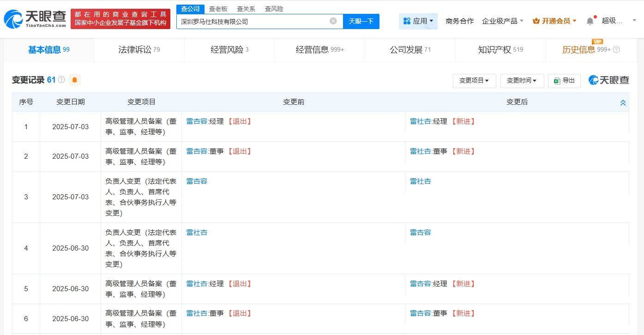Open the 变更时间 filter dropdown

(x=522, y=80)
